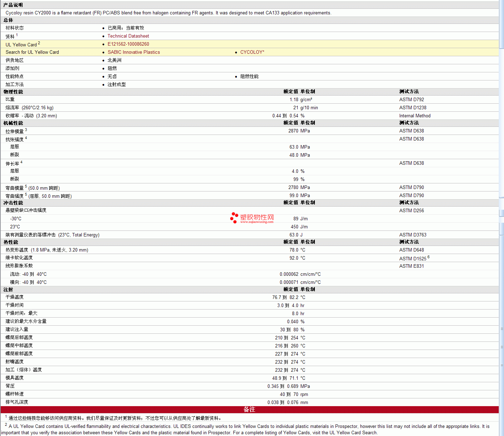Select the 3.0 到 4.0 hr drying time
Viewport: 504px width, 436px height.
coord(291,305)
